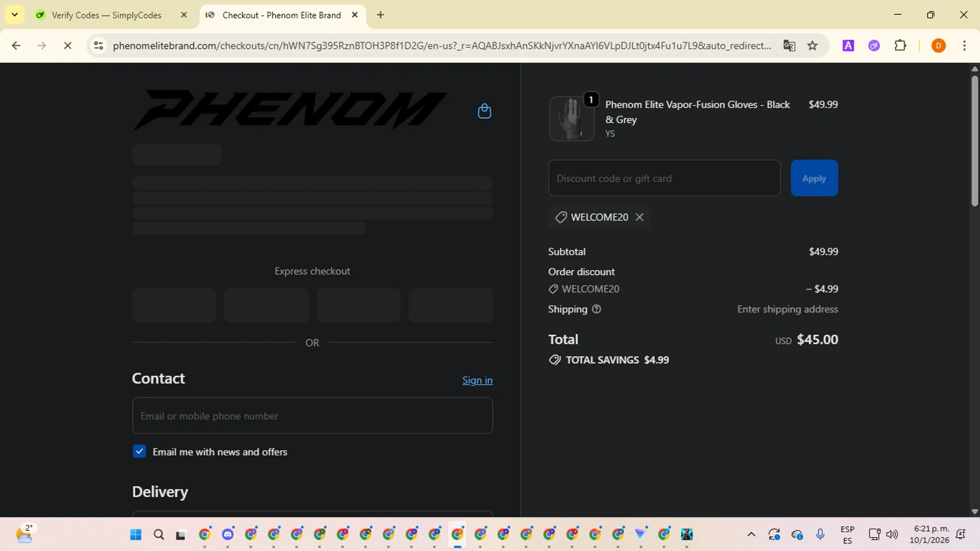Go forward in browser history
Screen dimensions: 980x551
42,46
